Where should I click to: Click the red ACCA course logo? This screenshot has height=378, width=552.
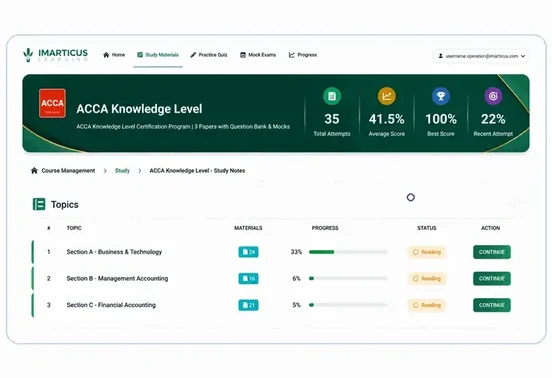coord(52,103)
